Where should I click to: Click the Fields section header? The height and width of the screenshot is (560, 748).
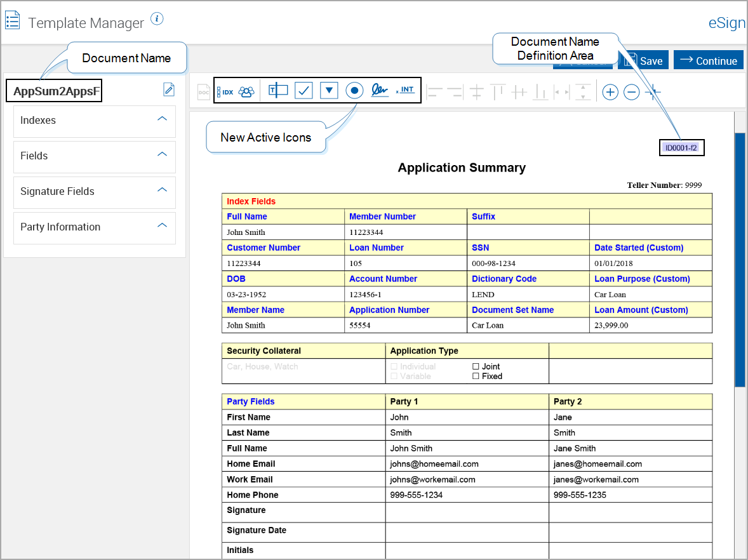pos(95,156)
